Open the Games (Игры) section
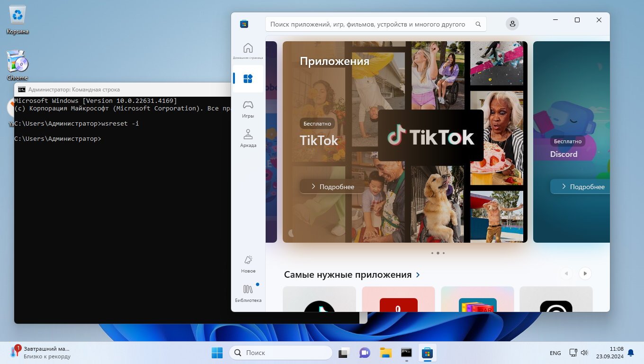644x364 pixels. pyautogui.click(x=248, y=109)
